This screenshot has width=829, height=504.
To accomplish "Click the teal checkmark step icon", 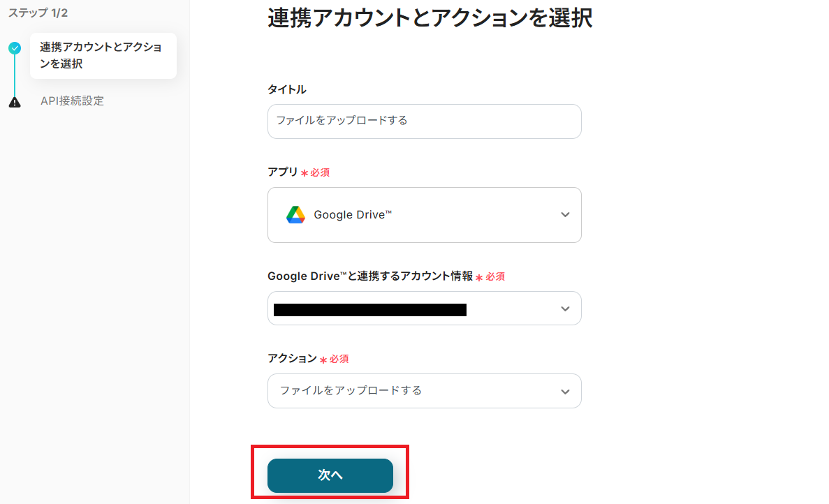I will (x=15, y=48).
